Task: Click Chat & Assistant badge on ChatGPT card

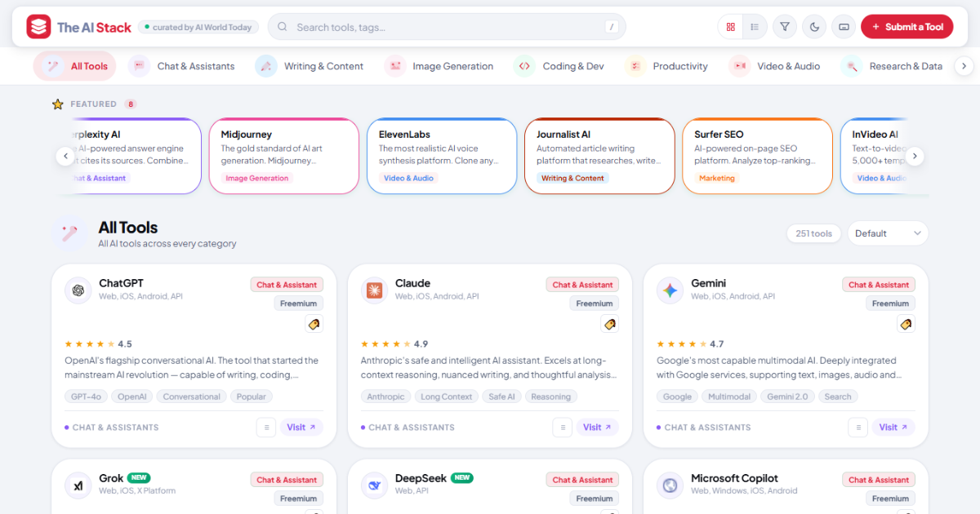Action: click(287, 285)
